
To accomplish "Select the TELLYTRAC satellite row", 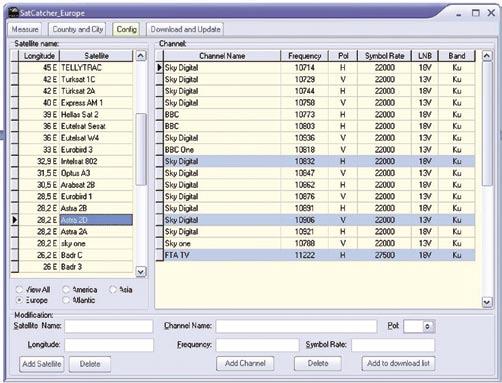I will (76, 68).
